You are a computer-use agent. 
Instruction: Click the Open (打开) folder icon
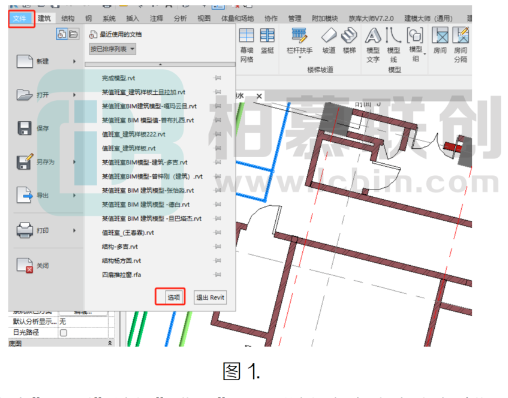[25, 95]
